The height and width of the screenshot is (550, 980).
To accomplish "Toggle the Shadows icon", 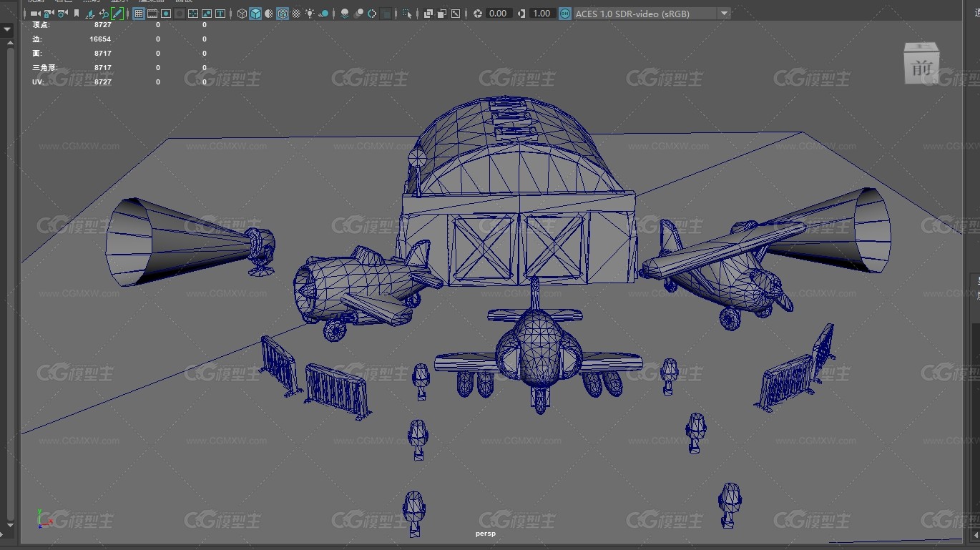I will [323, 14].
